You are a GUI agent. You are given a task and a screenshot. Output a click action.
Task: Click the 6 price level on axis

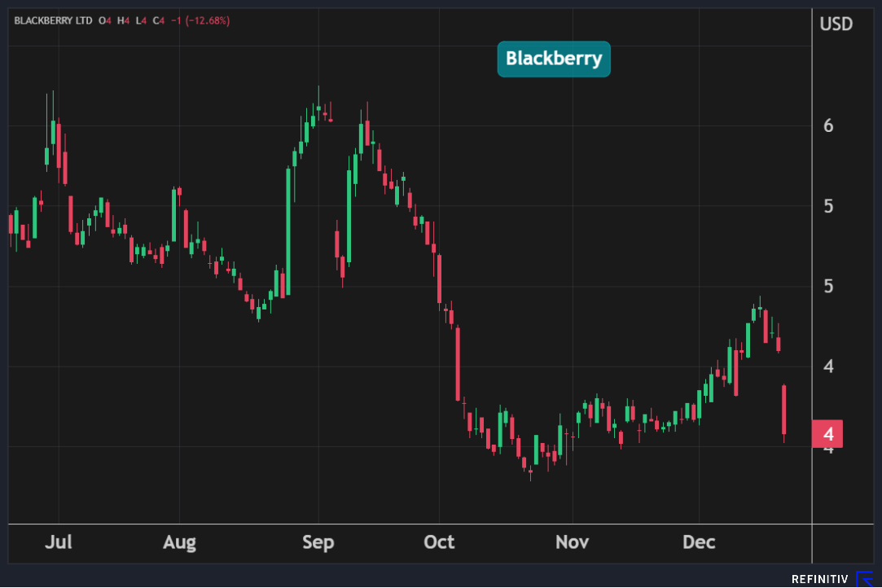pos(827,126)
